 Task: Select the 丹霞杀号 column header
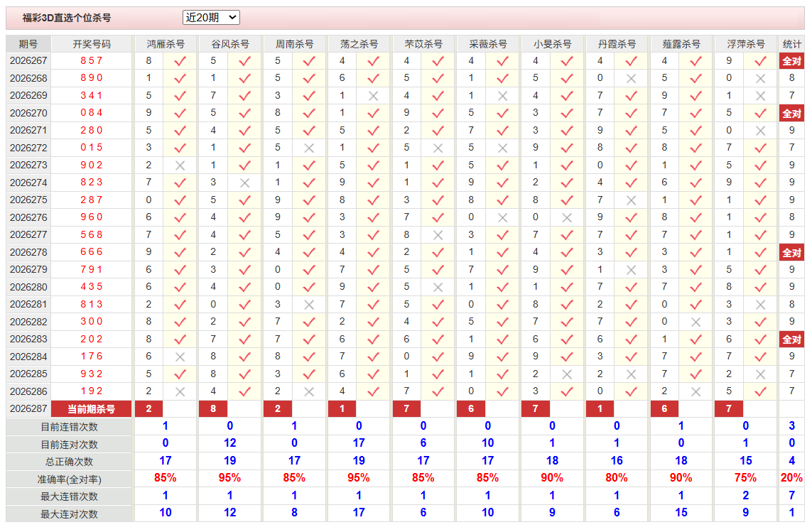pos(617,44)
